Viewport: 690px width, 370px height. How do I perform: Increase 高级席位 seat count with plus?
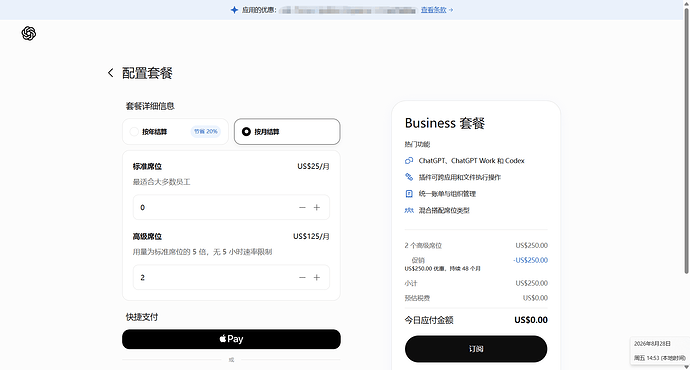click(x=317, y=278)
